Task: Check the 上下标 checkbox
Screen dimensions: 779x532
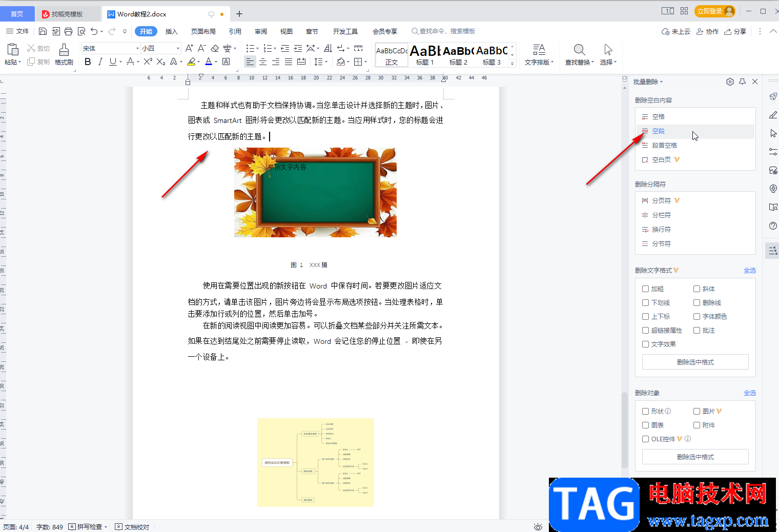Action: coord(646,317)
